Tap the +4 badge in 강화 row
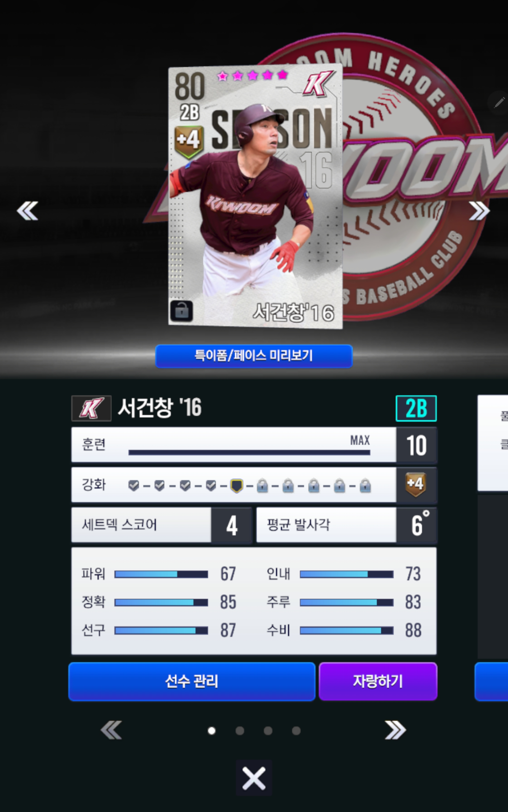Screen dimensions: 508x812 point(416,485)
